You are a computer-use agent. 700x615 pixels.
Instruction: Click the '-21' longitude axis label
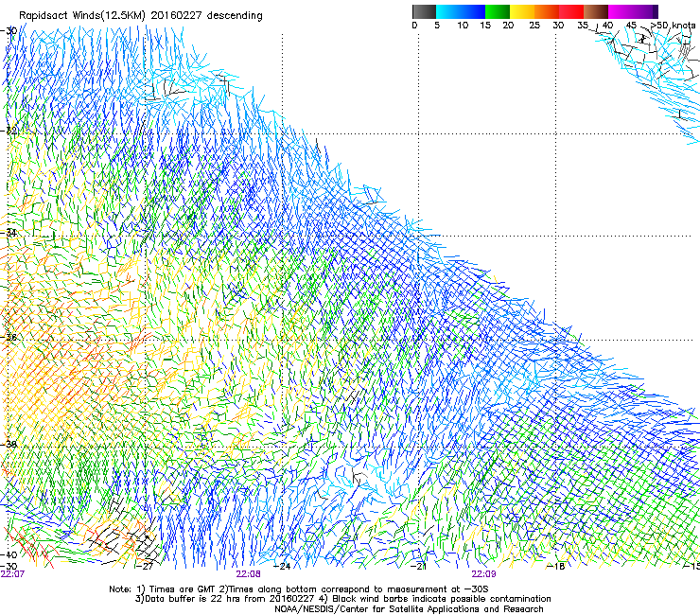point(418,567)
